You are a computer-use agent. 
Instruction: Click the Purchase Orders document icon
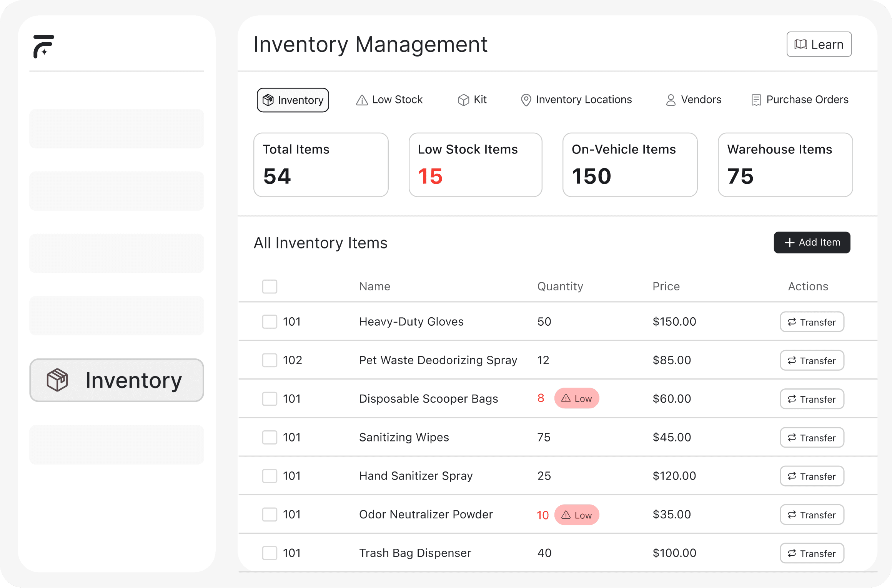pyautogui.click(x=756, y=100)
